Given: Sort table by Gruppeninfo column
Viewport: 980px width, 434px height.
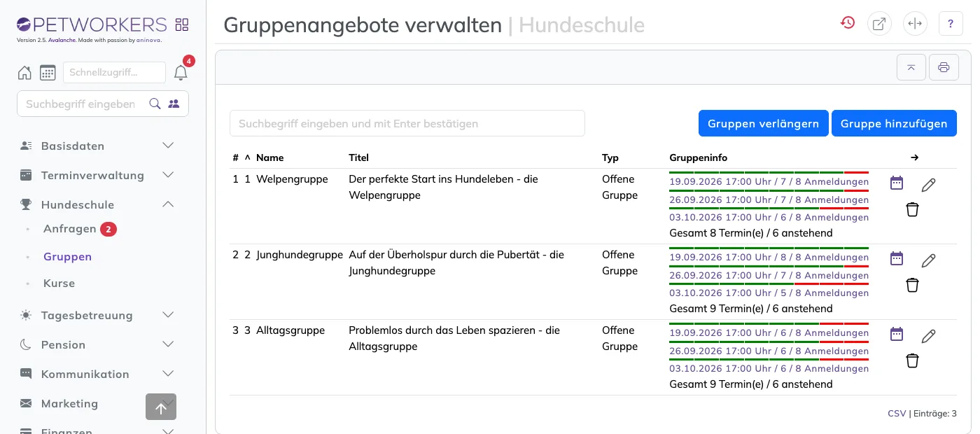Looking at the screenshot, I should (x=699, y=157).
